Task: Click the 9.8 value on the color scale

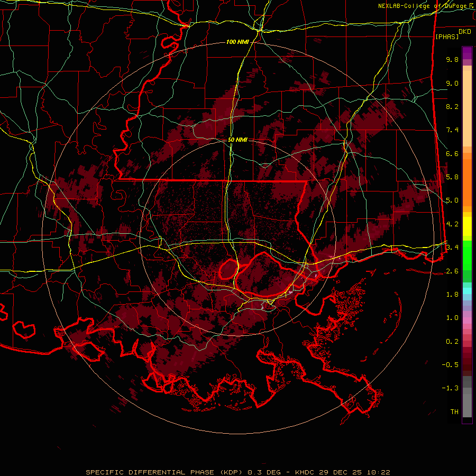Action: point(452,59)
